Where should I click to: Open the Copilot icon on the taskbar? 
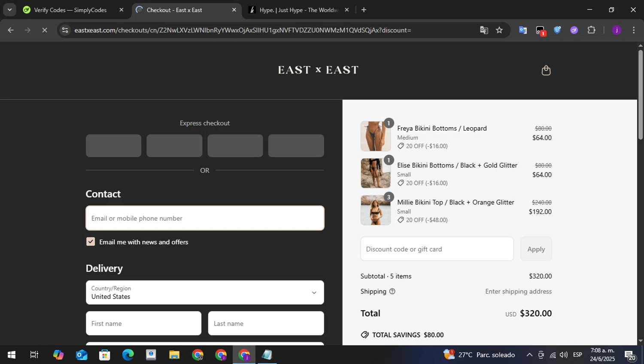(58, 355)
